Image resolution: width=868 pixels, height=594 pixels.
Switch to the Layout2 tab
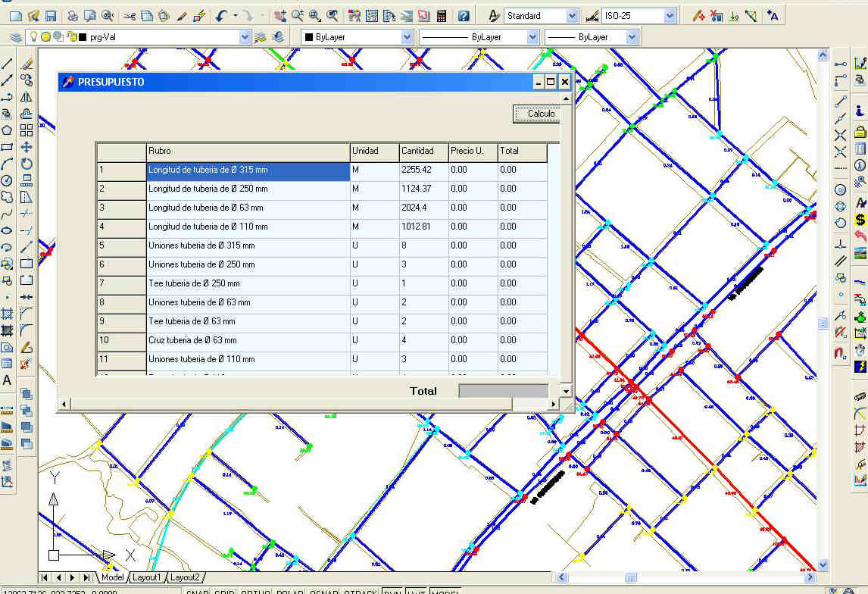pos(185,577)
